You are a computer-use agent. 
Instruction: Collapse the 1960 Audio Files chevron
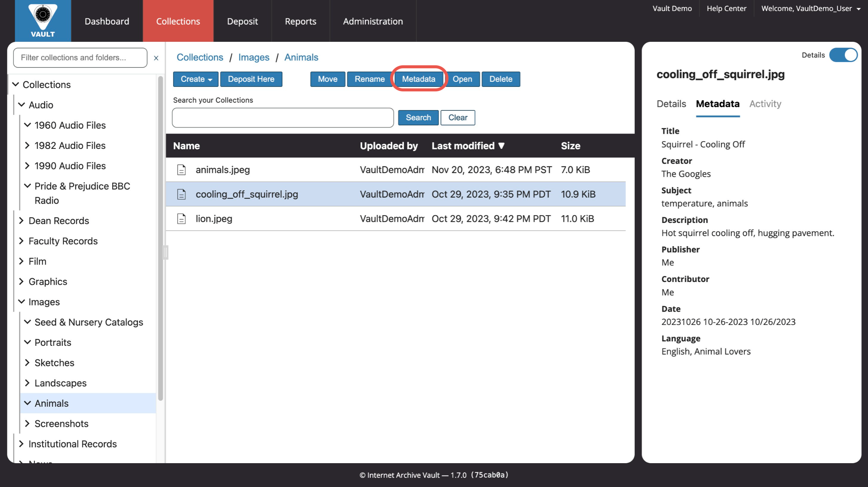click(28, 125)
